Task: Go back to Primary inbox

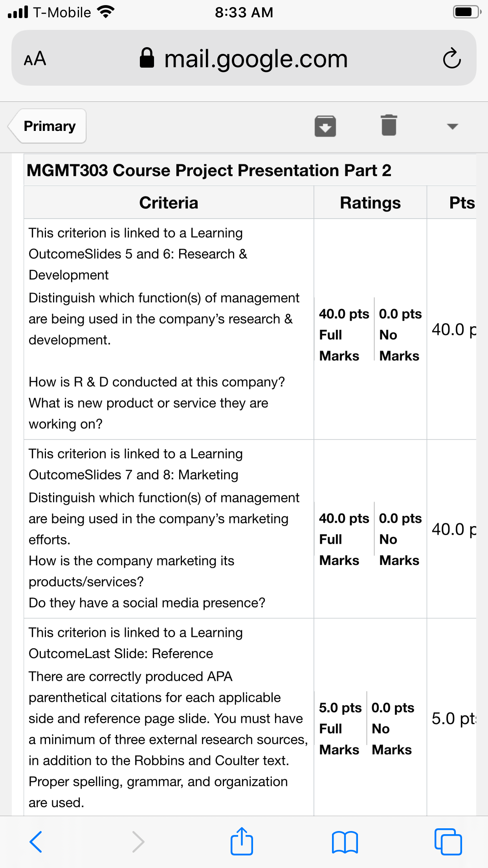Action: (x=47, y=126)
